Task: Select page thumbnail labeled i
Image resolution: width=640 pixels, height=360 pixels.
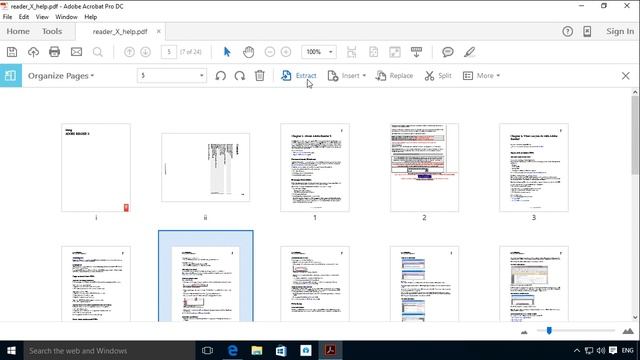Action: click(x=96, y=168)
